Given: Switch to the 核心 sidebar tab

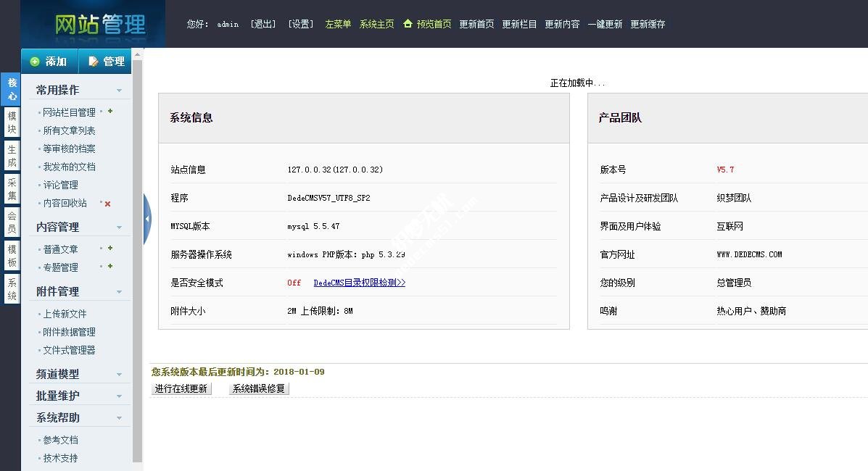Looking at the screenshot, I should click(11, 89).
